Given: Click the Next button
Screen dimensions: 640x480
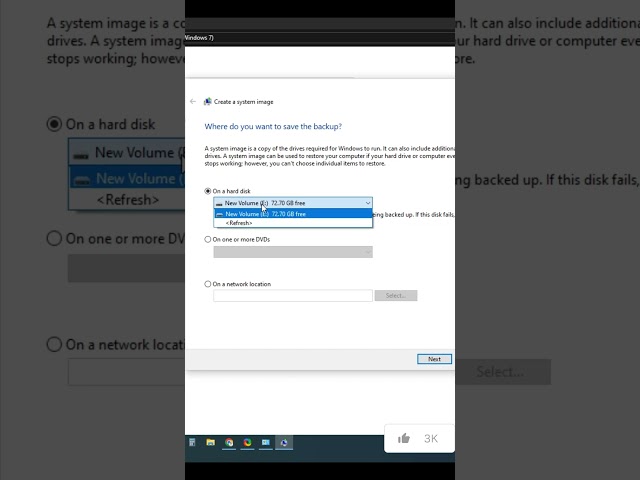Looking at the screenshot, I should (x=434, y=359).
